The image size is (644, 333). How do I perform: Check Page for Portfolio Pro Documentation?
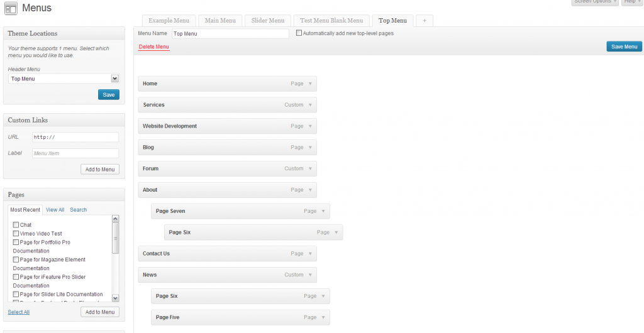[16, 242]
